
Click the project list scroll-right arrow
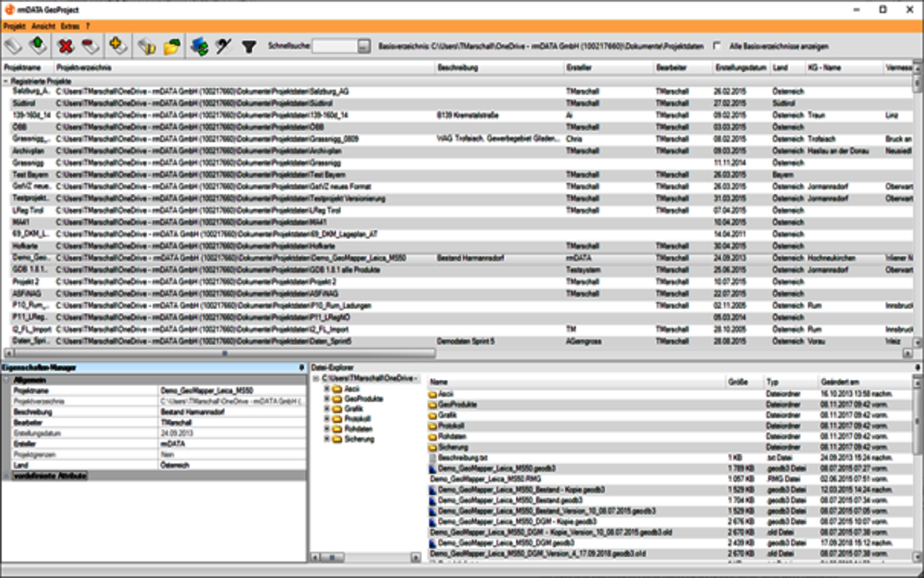pos(908,353)
